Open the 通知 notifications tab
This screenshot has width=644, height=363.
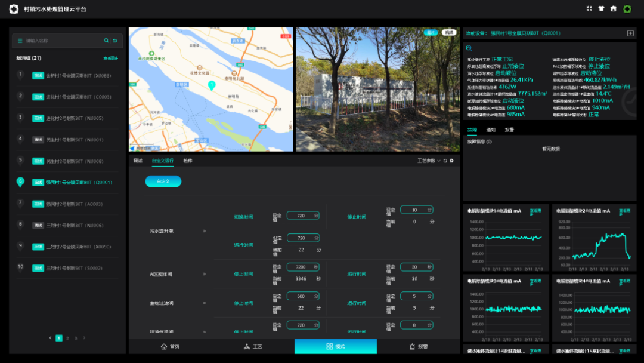click(491, 130)
